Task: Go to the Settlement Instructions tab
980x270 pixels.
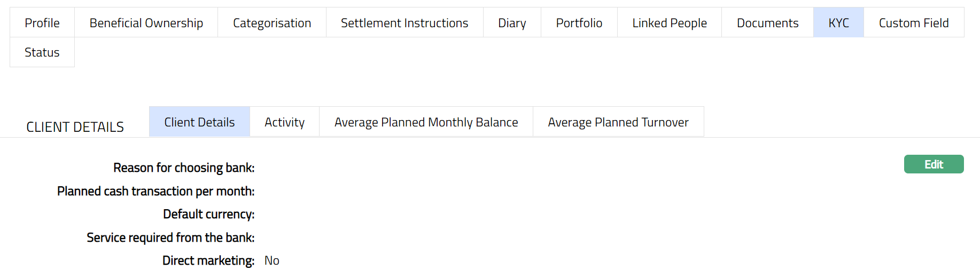Action: [x=405, y=23]
